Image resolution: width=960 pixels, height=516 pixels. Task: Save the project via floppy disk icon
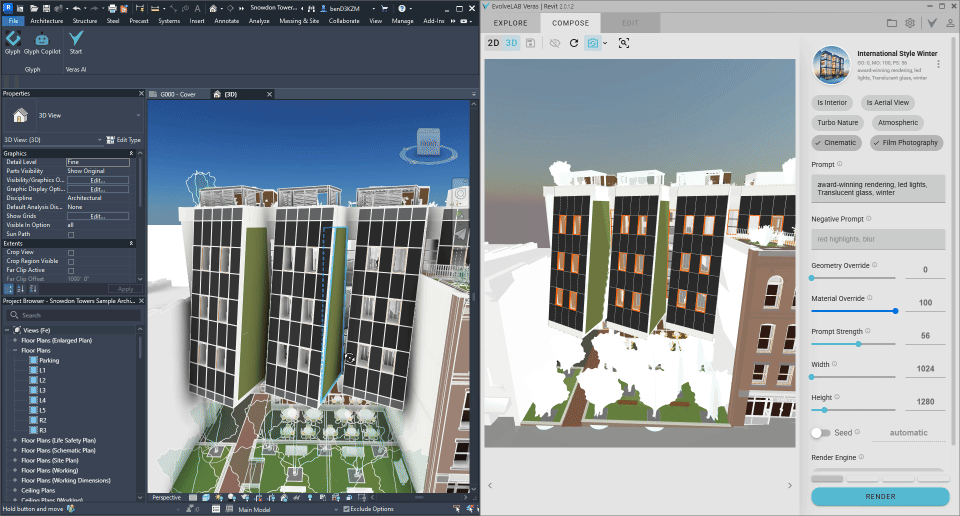[46, 9]
